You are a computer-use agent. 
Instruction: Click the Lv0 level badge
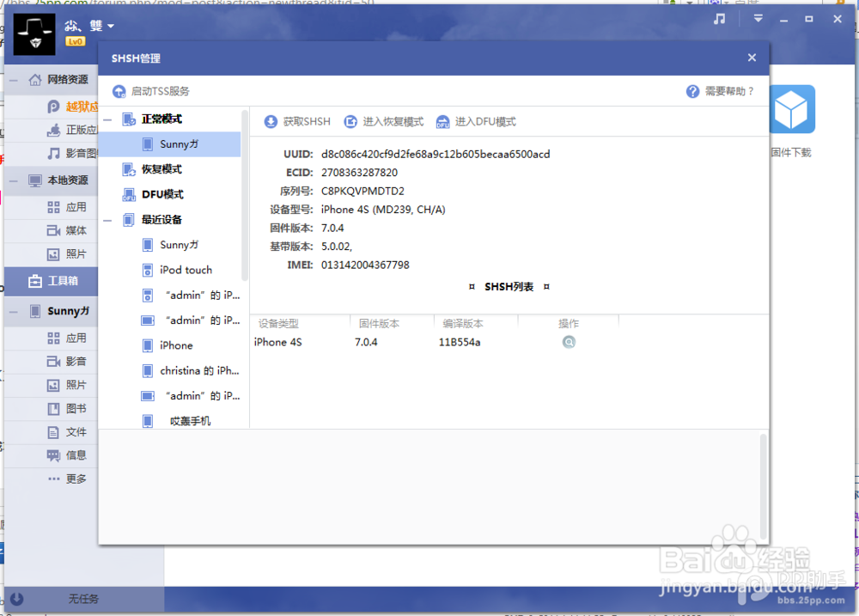pos(75,41)
